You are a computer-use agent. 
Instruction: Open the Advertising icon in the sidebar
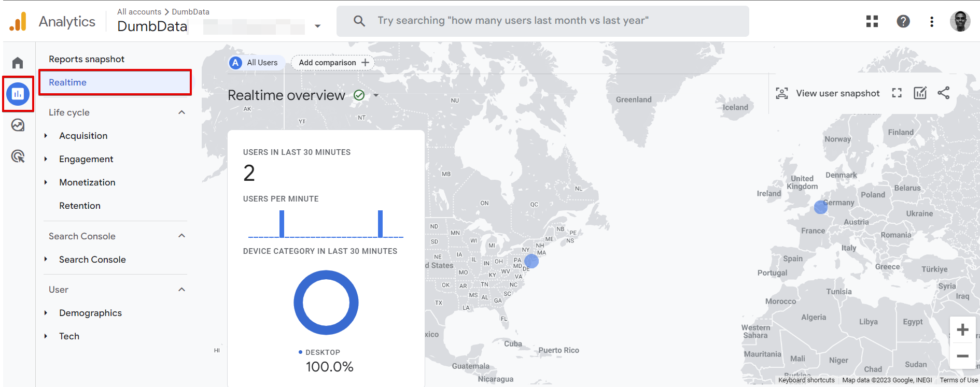pyautogui.click(x=17, y=156)
